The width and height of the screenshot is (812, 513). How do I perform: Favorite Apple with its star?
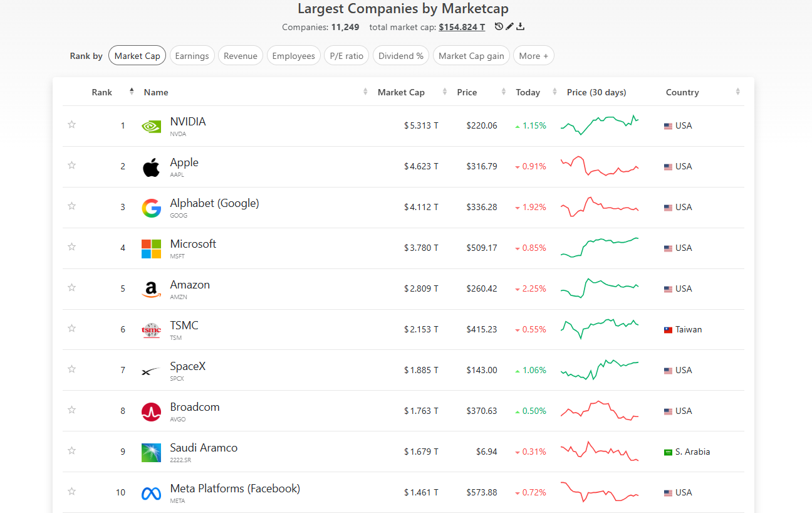71,165
